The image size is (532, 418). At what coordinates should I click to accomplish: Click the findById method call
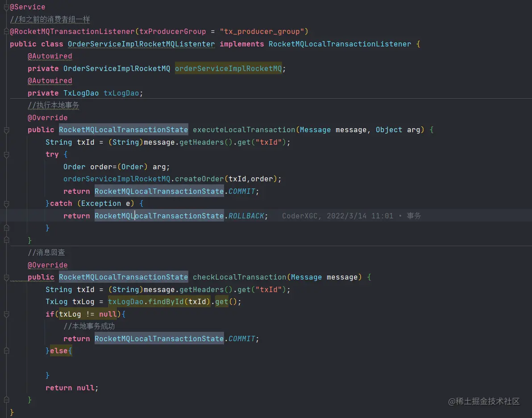pos(166,302)
